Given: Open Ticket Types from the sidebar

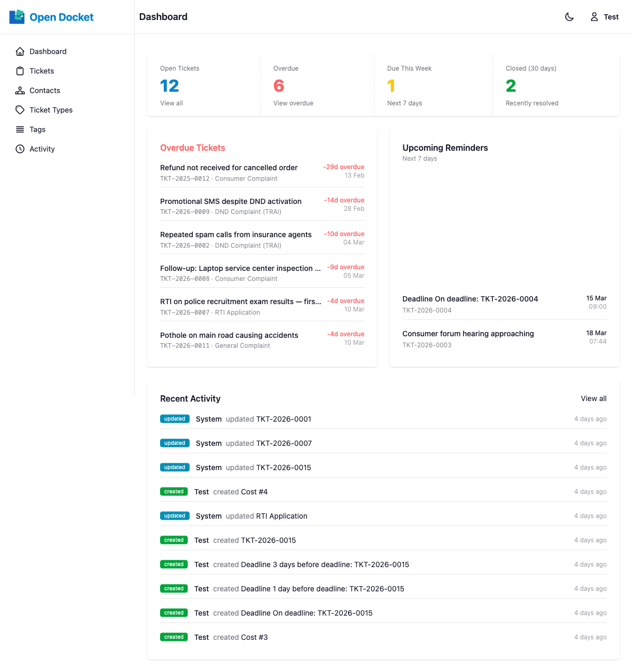Looking at the screenshot, I should (51, 110).
